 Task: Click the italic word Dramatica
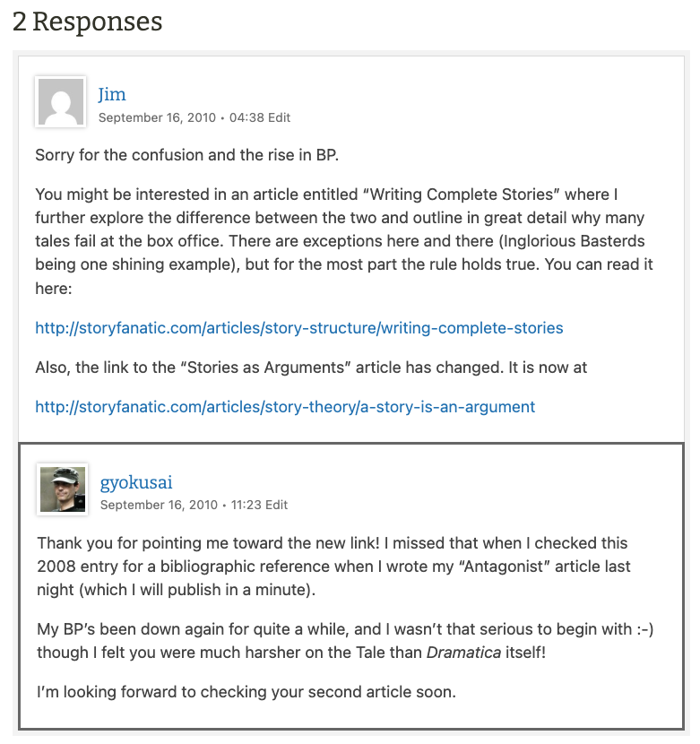pyautogui.click(x=462, y=653)
